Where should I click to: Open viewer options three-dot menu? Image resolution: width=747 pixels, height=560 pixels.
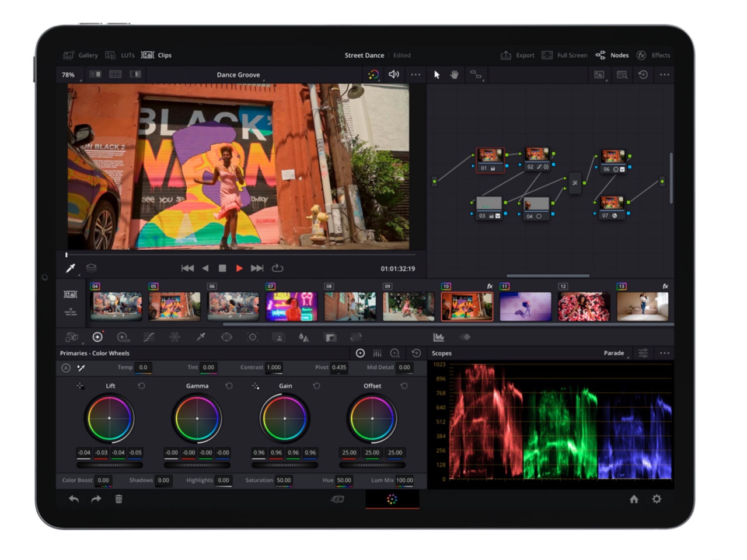416,75
